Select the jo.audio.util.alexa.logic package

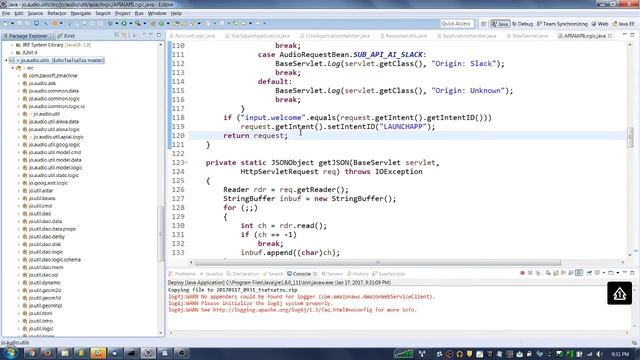click(54, 129)
